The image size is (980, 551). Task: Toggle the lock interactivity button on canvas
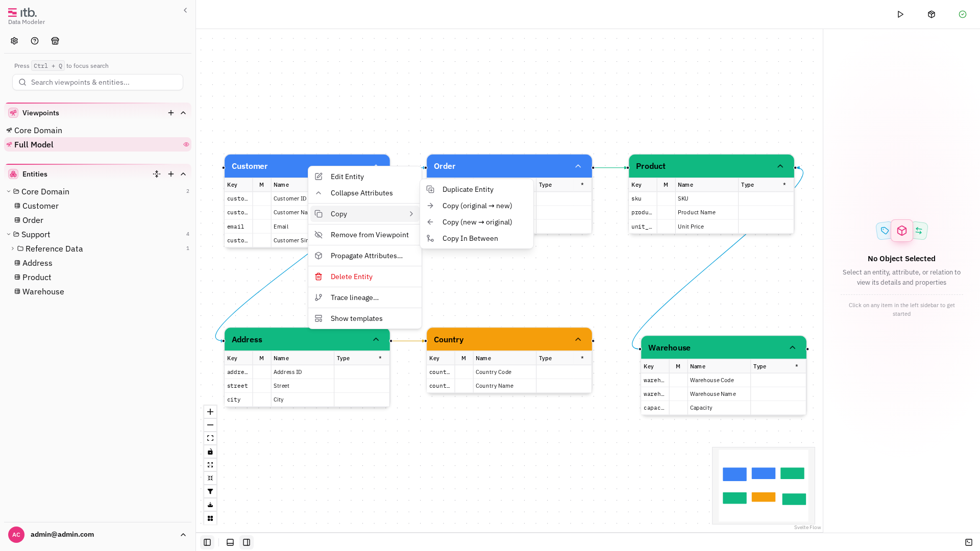(210, 452)
